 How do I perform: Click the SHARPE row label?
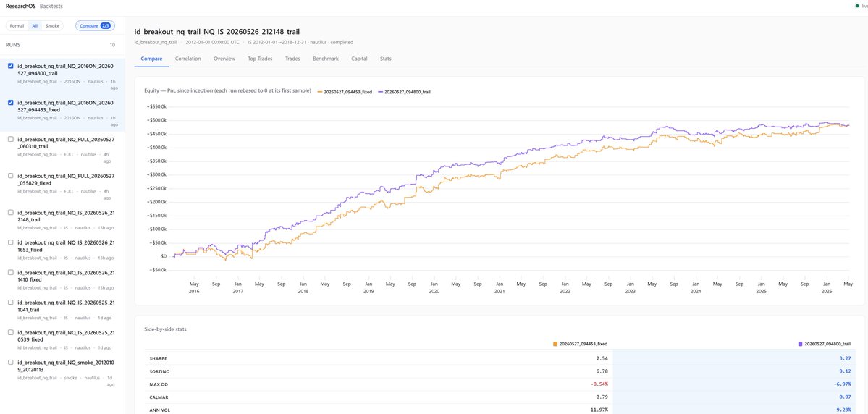pos(157,358)
